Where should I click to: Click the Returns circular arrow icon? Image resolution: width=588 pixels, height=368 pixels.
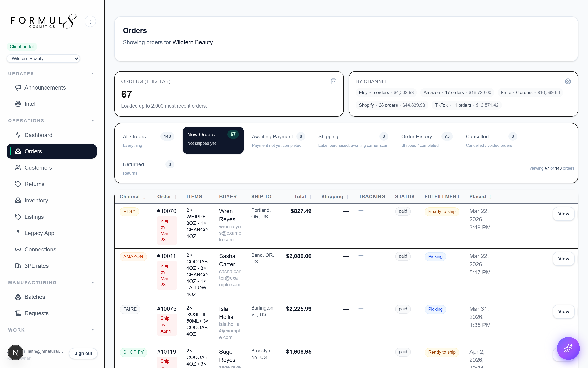coord(18,184)
